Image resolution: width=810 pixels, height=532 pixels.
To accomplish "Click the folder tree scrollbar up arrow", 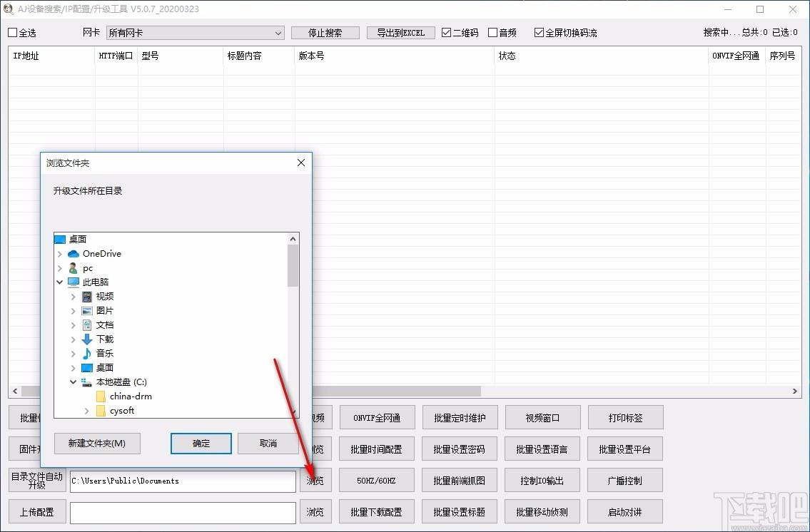I will click(293, 239).
